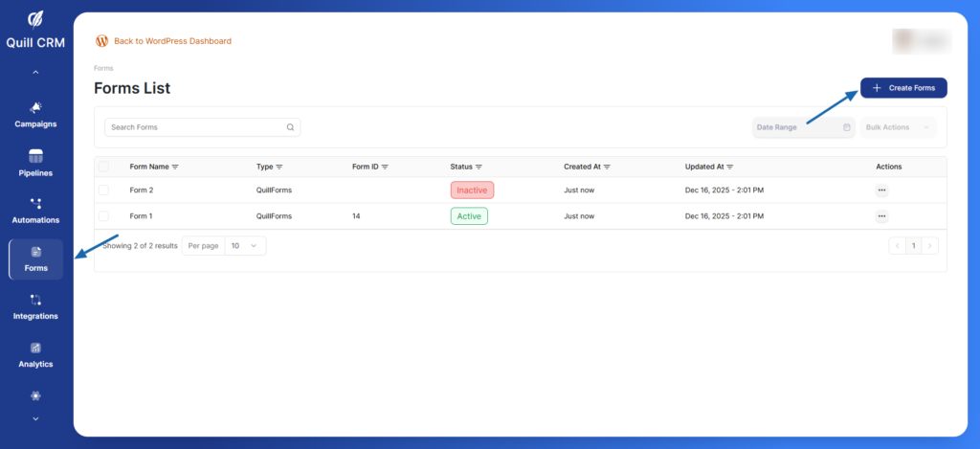Open Integrations from the sidebar

coord(35,306)
